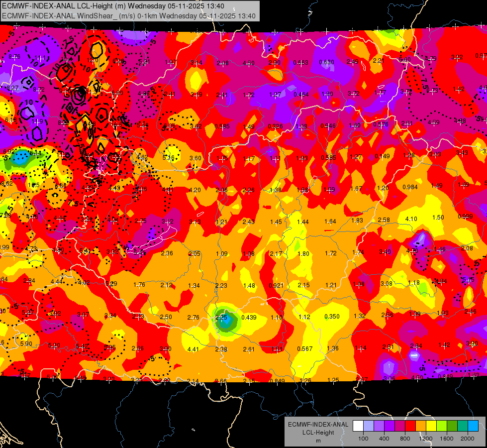Click the wind shear value 0.663
Screen dimensions: 487x448
(300, 63)
